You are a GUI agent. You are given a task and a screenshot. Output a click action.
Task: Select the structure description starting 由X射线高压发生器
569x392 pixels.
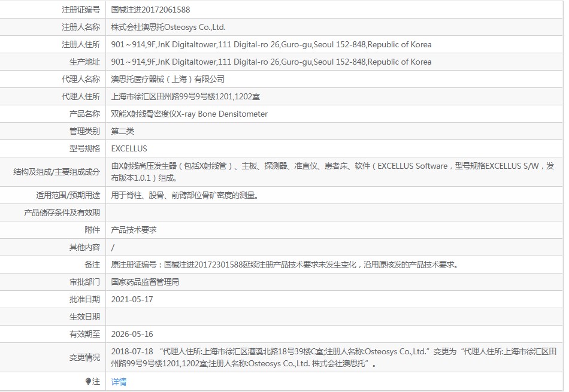(333, 172)
